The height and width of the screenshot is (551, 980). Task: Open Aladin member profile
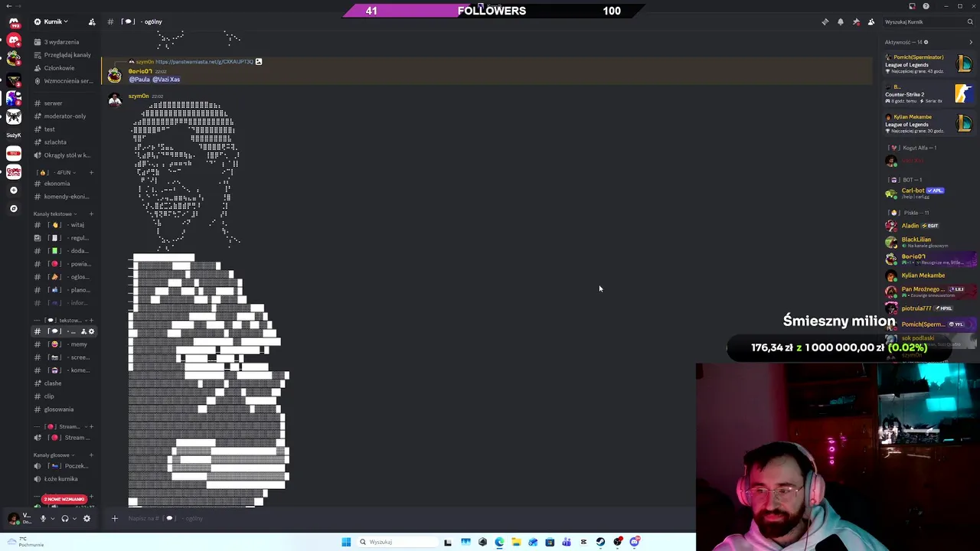click(x=929, y=226)
